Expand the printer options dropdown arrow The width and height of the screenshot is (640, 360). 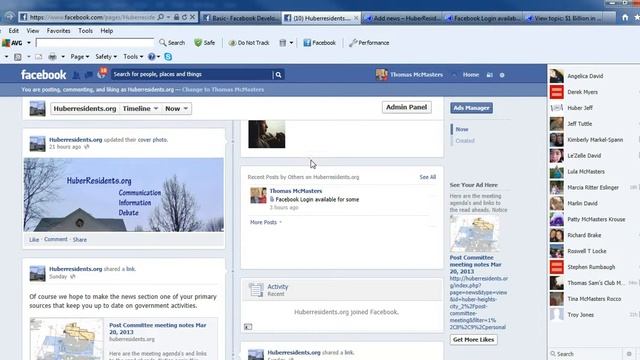tap(63, 57)
